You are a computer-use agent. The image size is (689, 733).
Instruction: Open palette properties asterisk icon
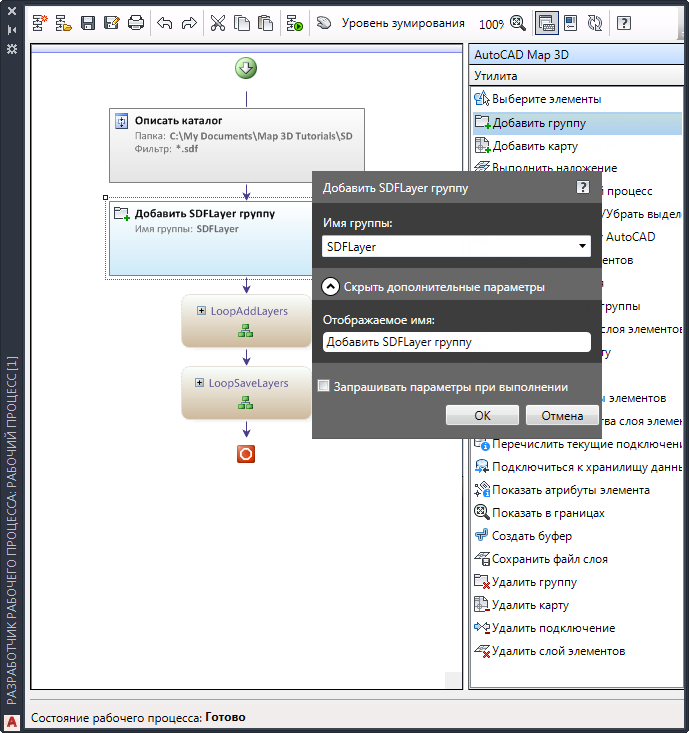point(12,49)
